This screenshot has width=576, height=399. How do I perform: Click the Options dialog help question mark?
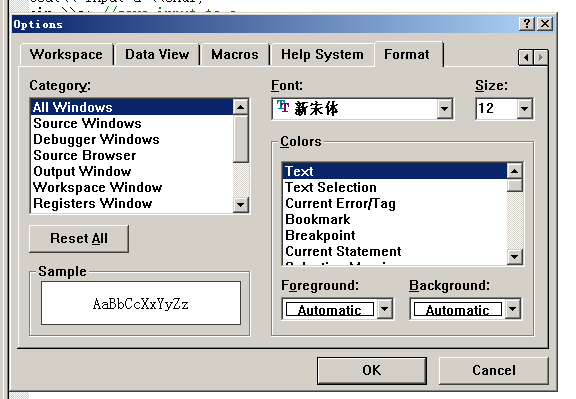527,24
